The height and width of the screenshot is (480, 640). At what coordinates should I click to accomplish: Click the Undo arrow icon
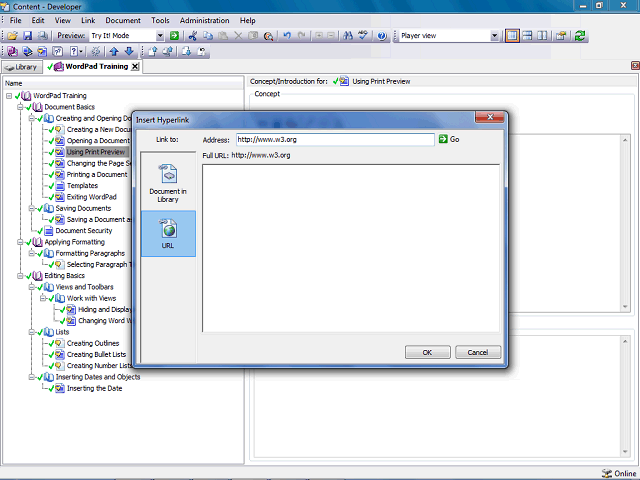pyautogui.click(x=287, y=36)
